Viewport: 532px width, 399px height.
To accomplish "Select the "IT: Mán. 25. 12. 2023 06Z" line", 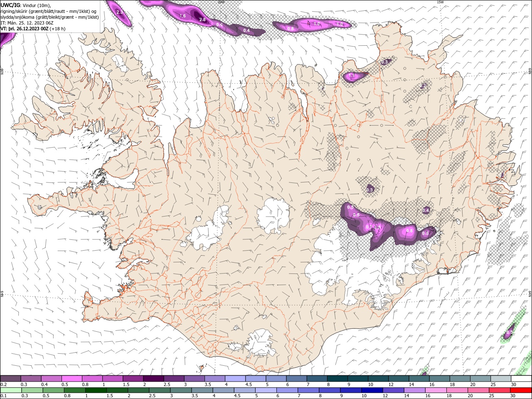I will coord(27,23).
